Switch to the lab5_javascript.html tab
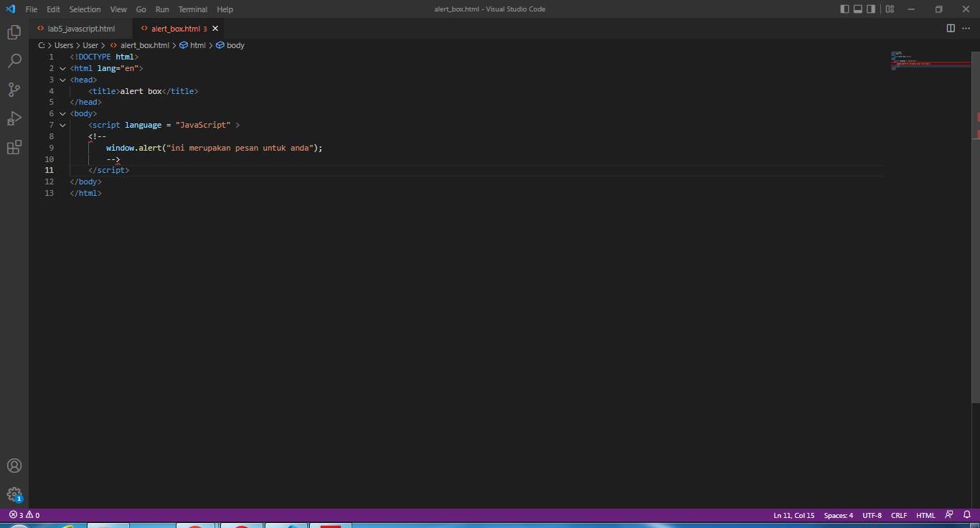This screenshot has height=528, width=980. (80, 29)
